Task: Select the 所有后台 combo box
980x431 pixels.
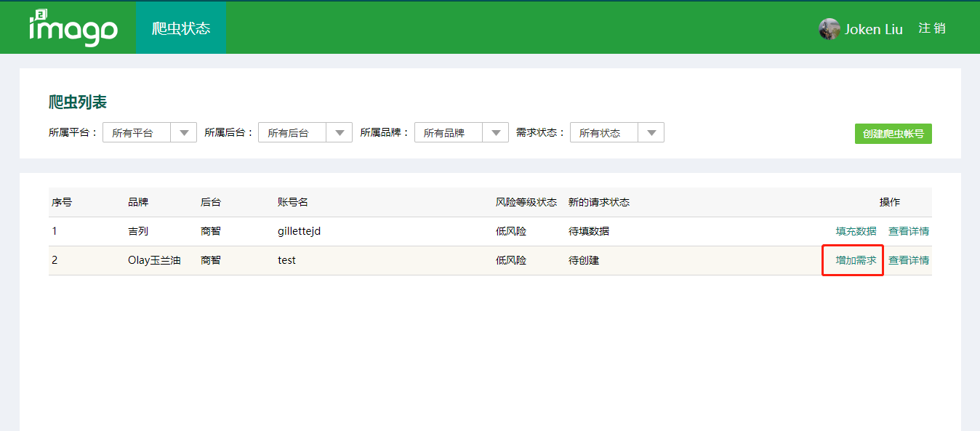Action: click(305, 133)
